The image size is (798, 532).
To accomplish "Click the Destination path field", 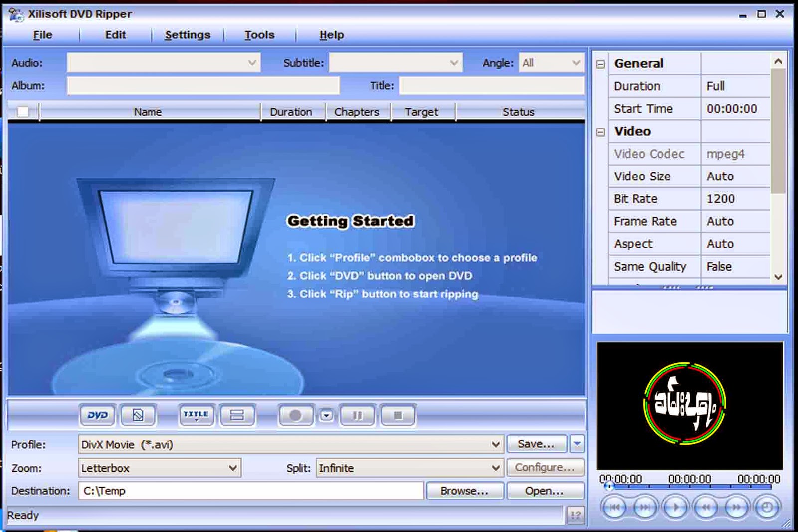I will (x=251, y=491).
